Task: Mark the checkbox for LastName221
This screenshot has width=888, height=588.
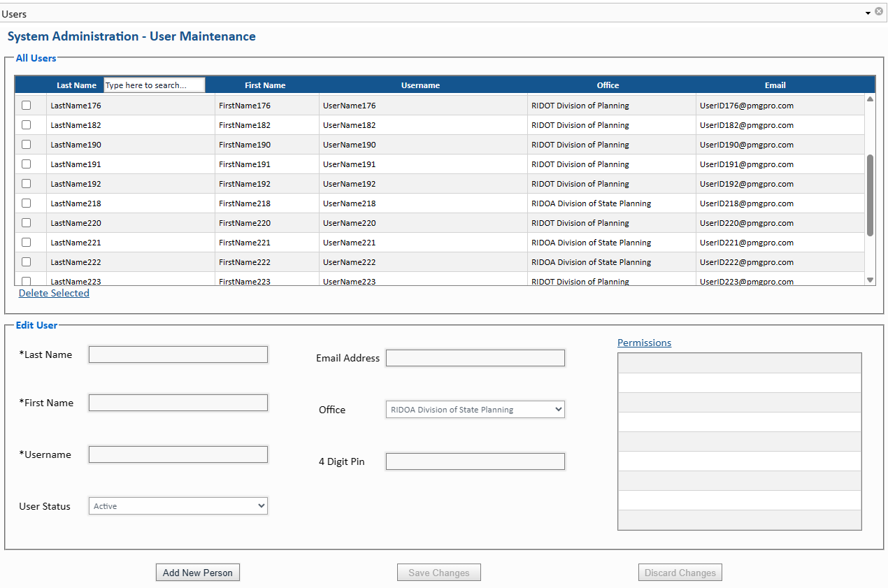Action: click(27, 243)
